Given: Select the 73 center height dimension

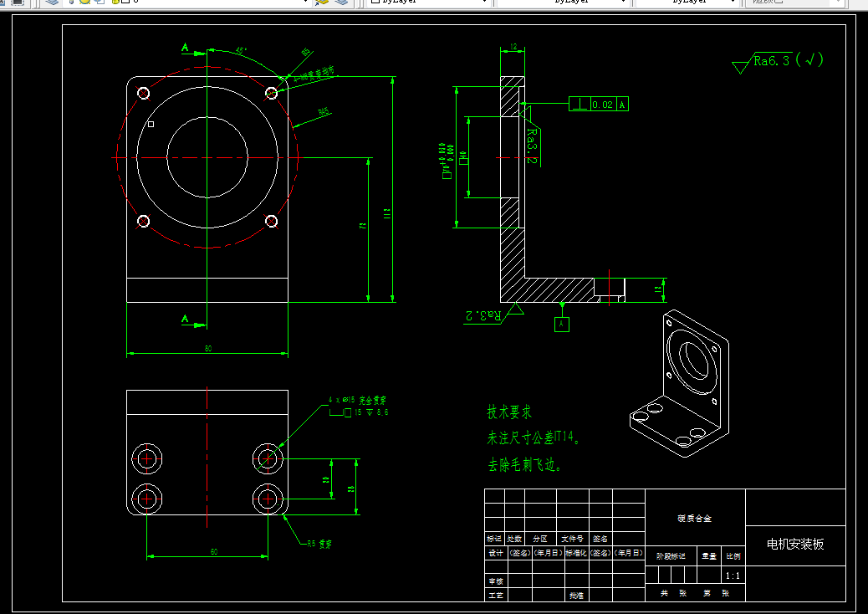Looking at the screenshot, I should [363, 226].
